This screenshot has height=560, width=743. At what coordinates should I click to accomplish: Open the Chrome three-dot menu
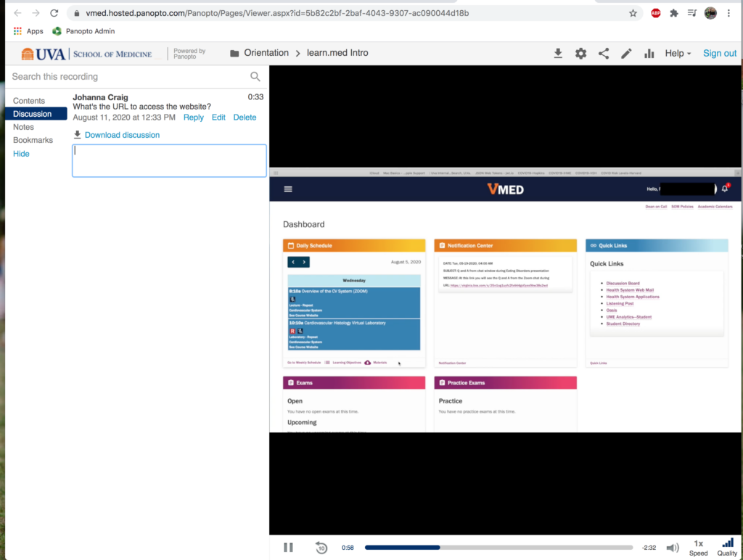[x=728, y=13]
